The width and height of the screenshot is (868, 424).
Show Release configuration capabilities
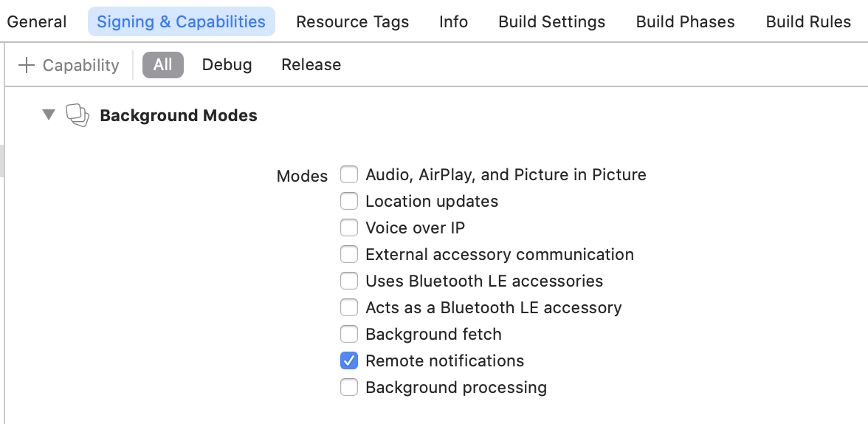(x=311, y=65)
